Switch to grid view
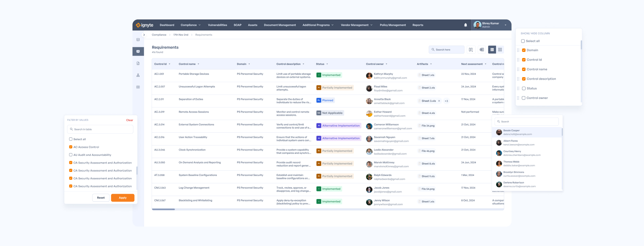 (500, 50)
